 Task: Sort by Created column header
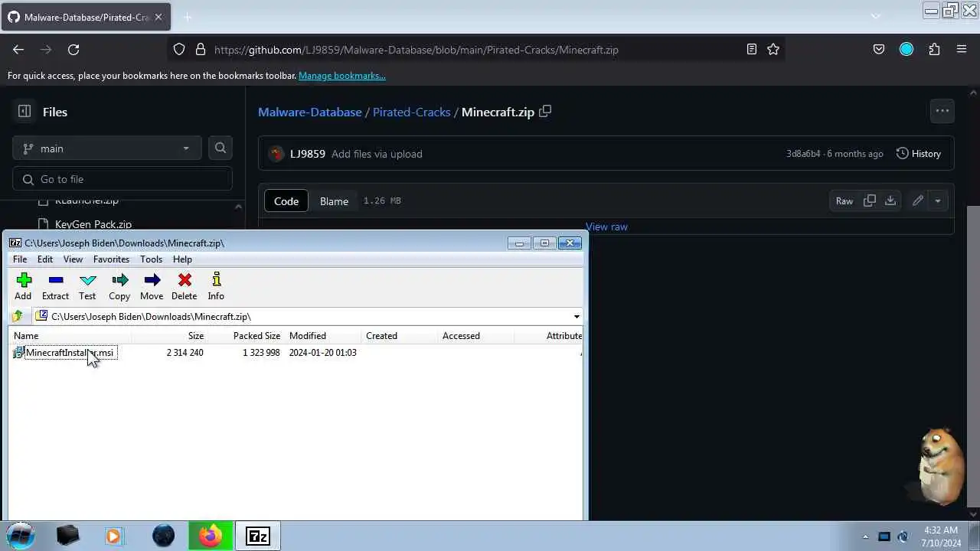pyautogui.click(x=400, y=336)
